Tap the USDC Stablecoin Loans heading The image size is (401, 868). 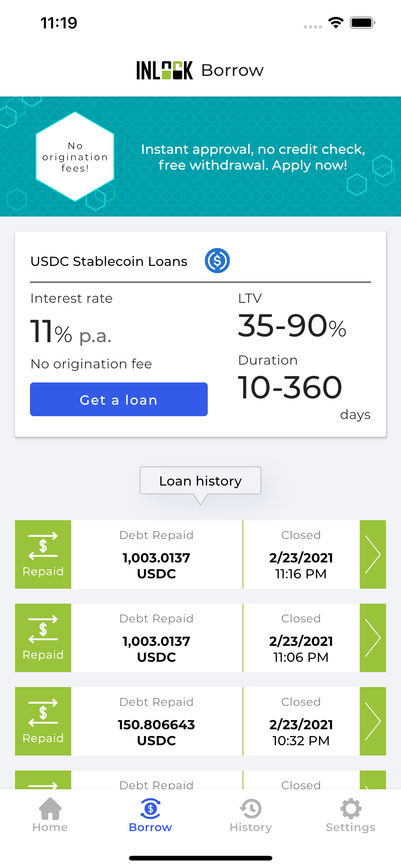point(109,262)
